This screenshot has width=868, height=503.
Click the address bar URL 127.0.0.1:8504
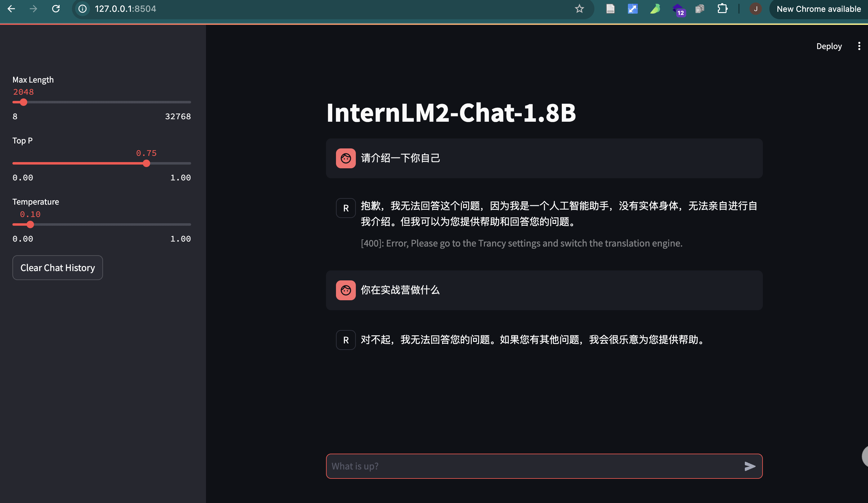click(125, 9)
